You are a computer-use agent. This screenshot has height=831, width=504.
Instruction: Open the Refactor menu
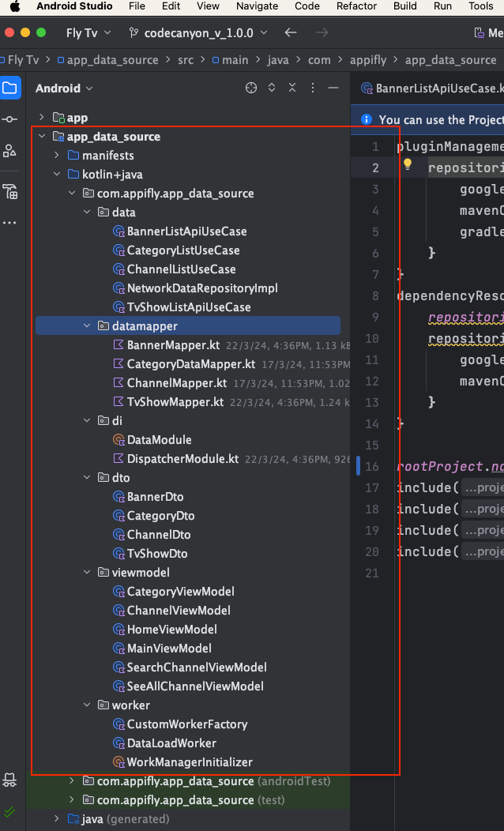coord(356,6)
